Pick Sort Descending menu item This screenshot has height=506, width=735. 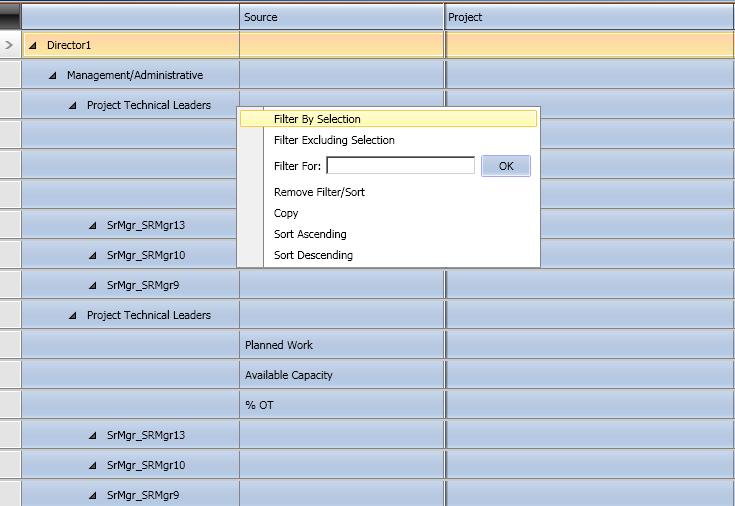click(313, 255)
